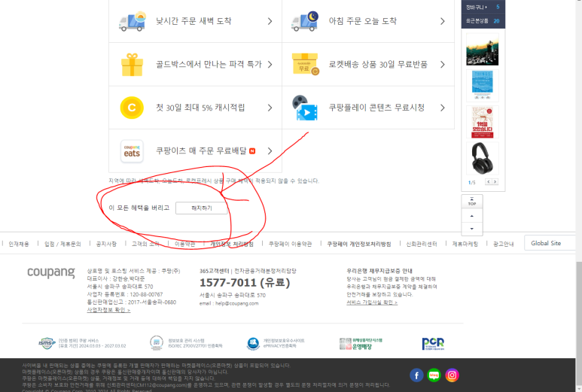582x392 pixels.
Task: Click 낮시간 주문 새벽 도착 label
Action: pos(193,21)
